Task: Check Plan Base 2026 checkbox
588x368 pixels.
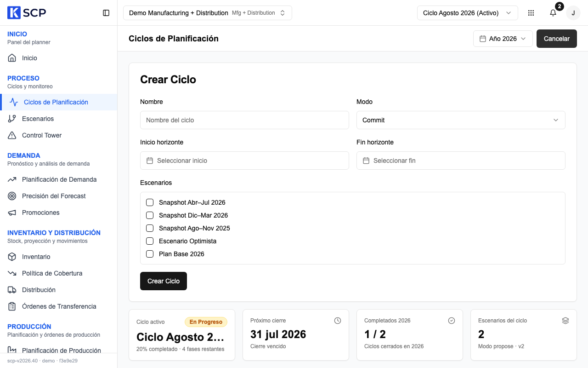Action: [150, 254]
